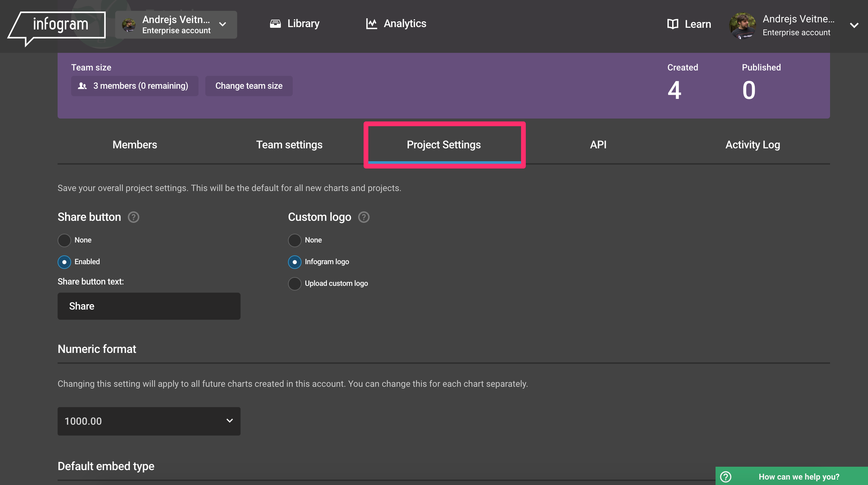
Task: Click the Custom logo help question icon
Action: click(x=364, y=217)
